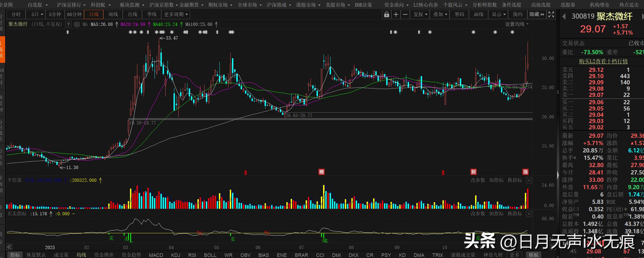Screen dimensions: 644x258
Task: Toggle 简约 simplified view mode
Action: pos(518,14)
